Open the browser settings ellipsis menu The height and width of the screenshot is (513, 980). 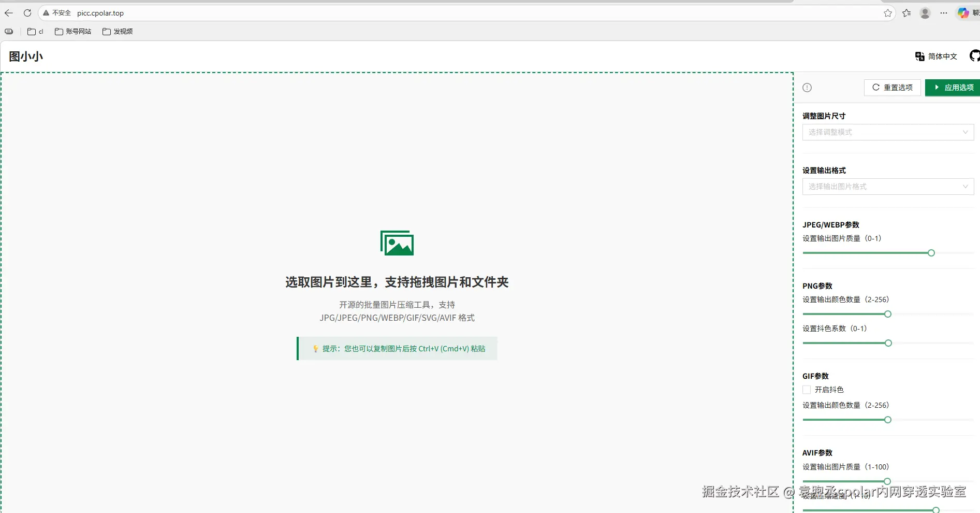[x=943, y=13]
